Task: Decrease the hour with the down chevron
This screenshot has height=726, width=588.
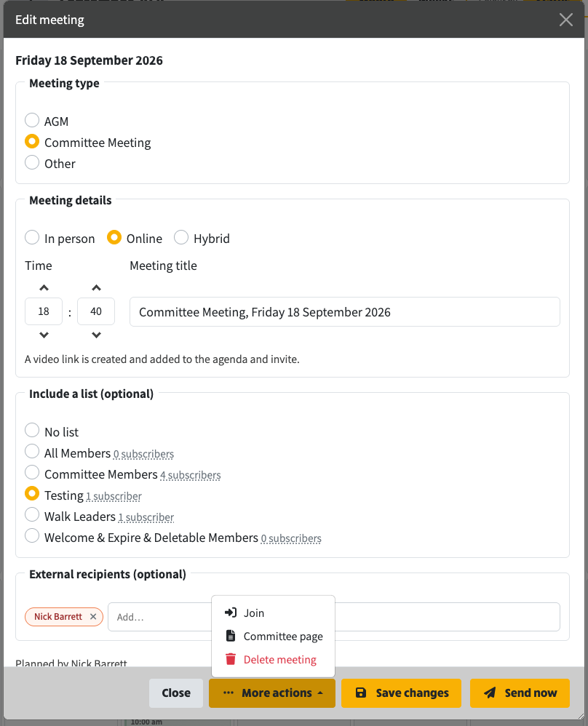Action: (44, 335)
